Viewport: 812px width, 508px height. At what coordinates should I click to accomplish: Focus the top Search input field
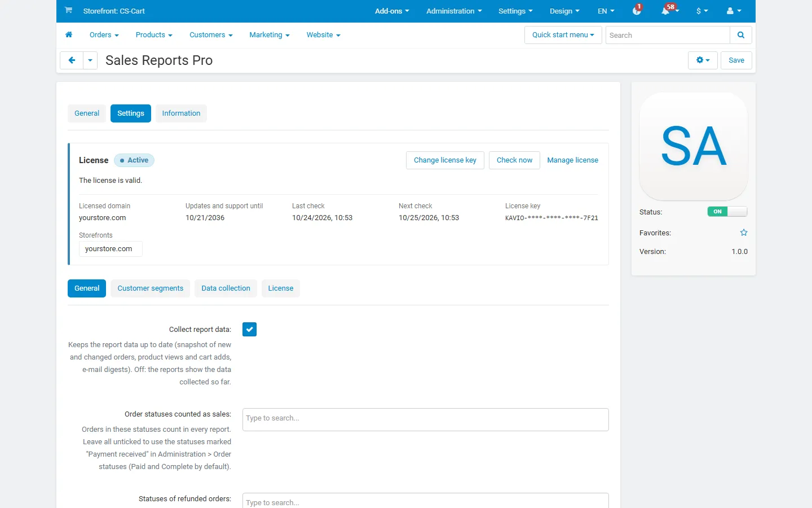pos(668,35)
